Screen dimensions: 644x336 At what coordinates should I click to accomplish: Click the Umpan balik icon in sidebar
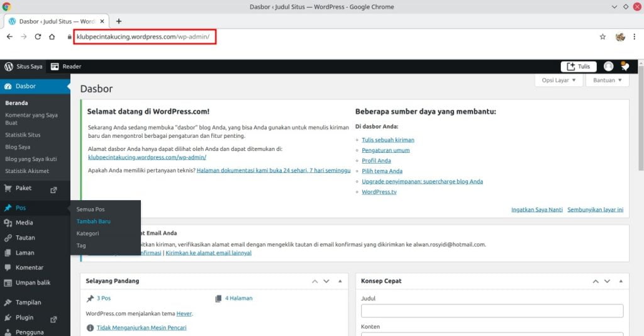[8, 283]
